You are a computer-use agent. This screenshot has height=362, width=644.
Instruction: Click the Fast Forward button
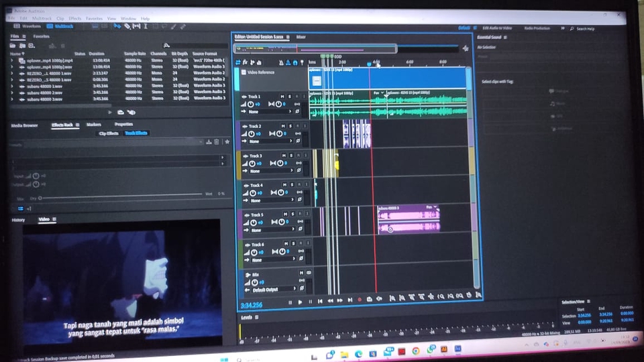[339, 300]
